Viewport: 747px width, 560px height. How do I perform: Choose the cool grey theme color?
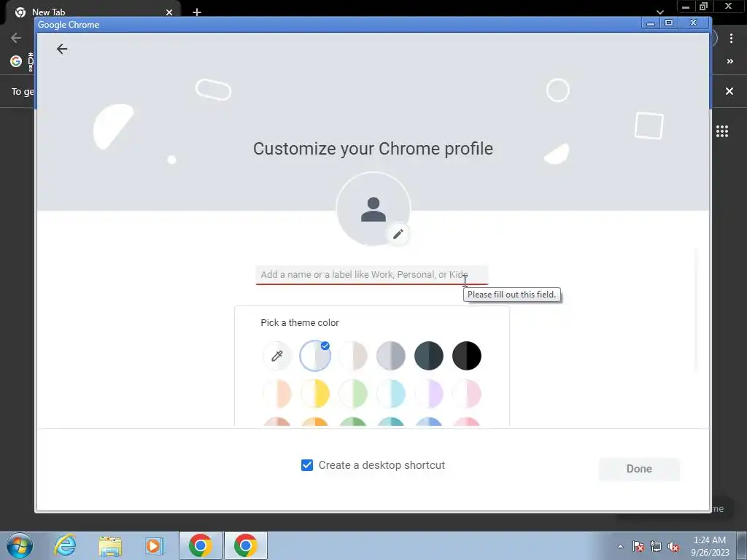pyautogui.click(x=391, y=356)
